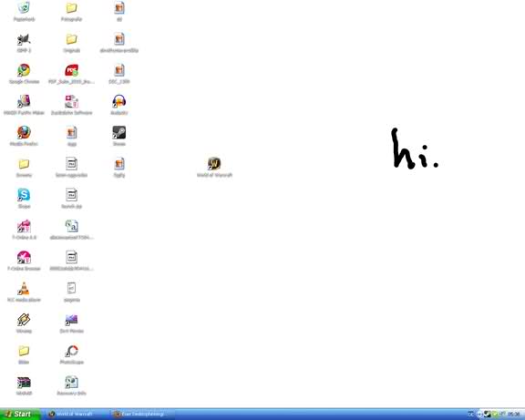Select the Audacity headphones shortcut
This screenshot has width=525, height=420.
118,102
